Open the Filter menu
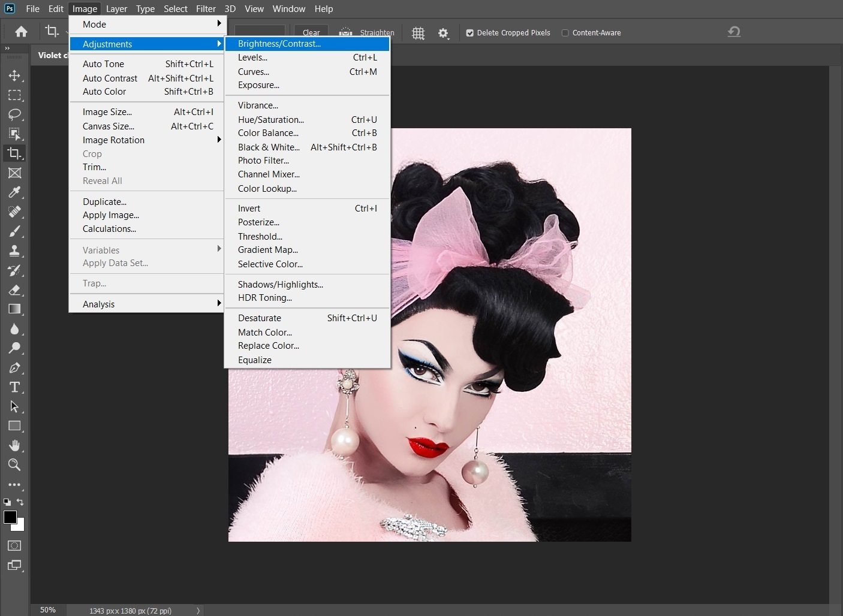 coord(206,8)
